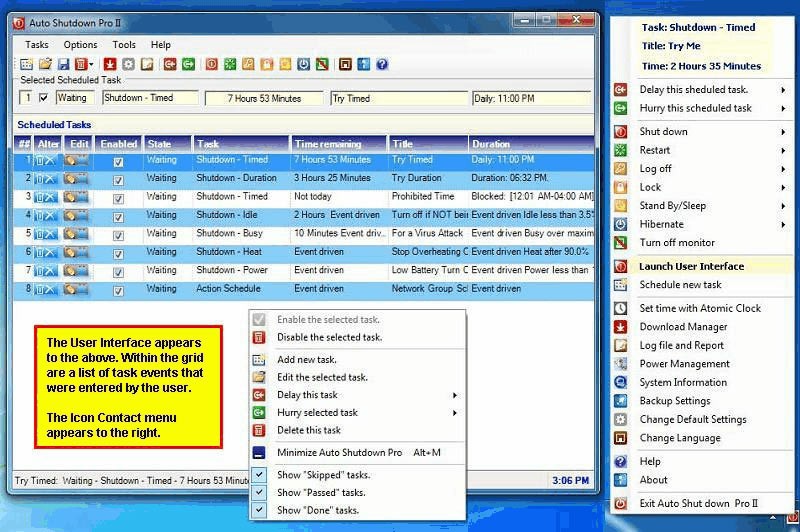
Task: Toggle Enabled checkbox for row 1
Action: click(118, 162)
